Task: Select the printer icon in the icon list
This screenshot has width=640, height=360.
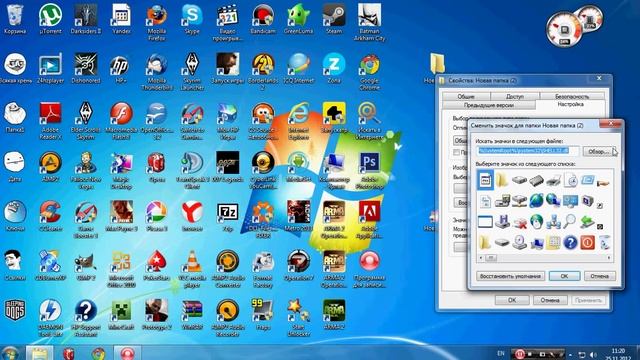Action: tap(553, 180)
